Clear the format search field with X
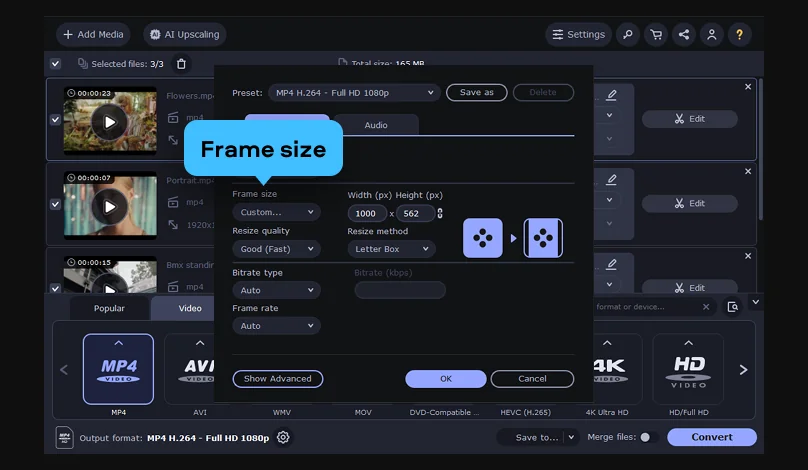The width and height of the screenshot is (808, 470). [706, 307]
